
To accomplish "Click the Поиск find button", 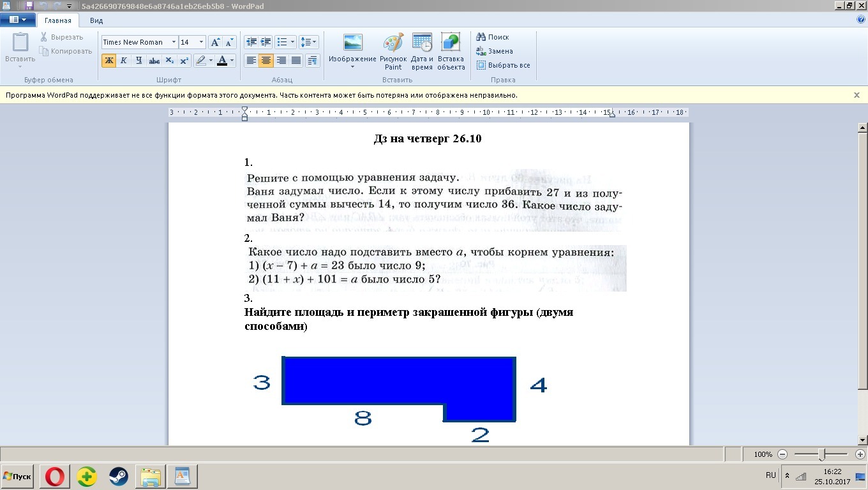I will pyautogui.click(x=493, y=37).
